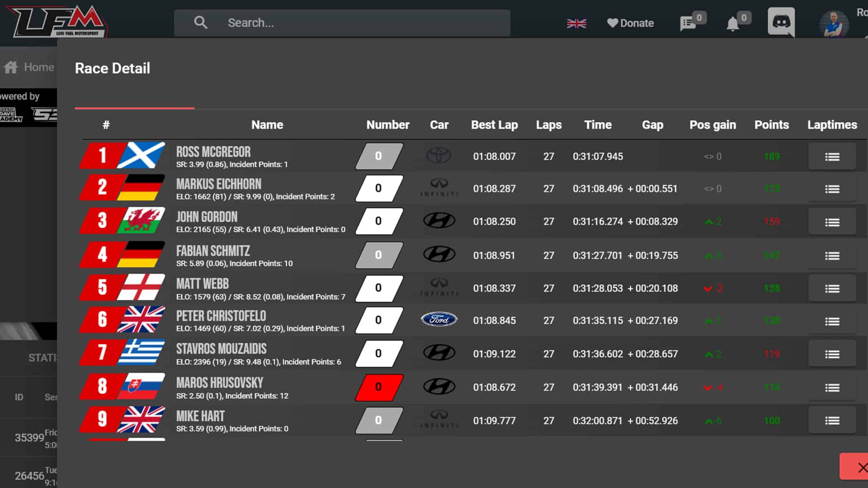Image resolution: width=868 pixels, height=488 pixels.
Task: Click the LFM logo
Action: tap(58, 22)
